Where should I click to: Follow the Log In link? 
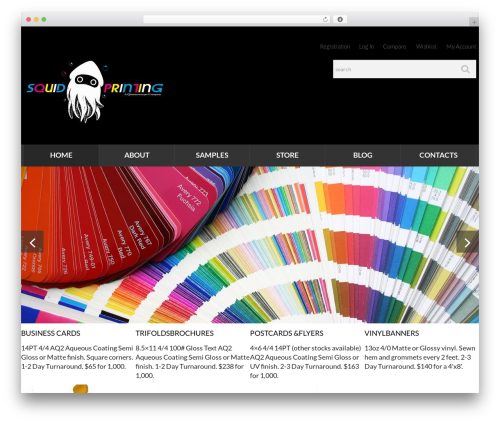pyautogui.click(x=366, y=47)
